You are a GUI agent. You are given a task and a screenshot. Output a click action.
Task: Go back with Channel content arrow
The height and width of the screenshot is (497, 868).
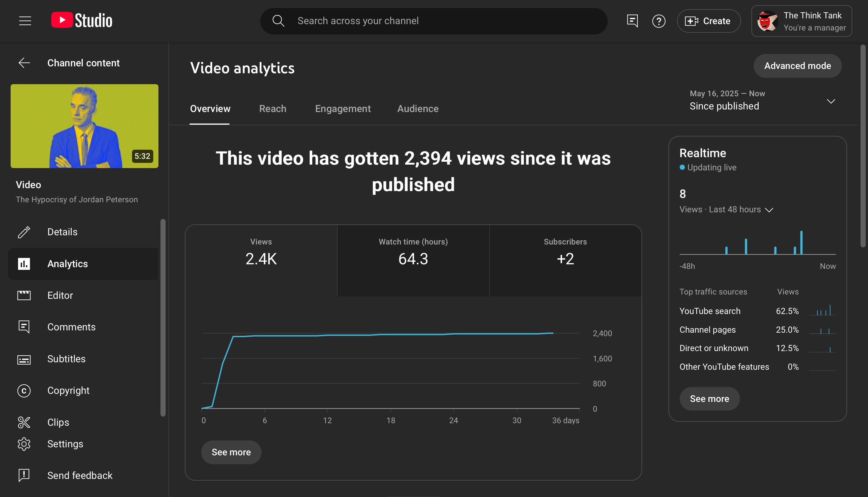(x=24, y=63)
